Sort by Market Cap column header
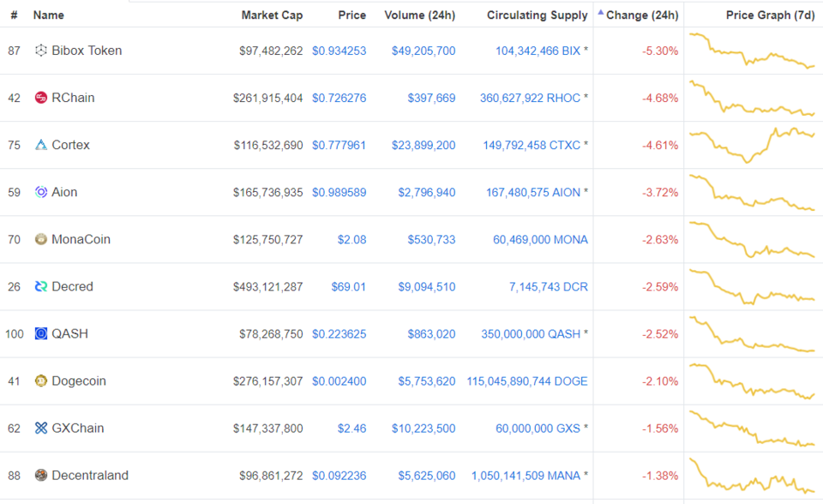823x504 pixels. tap(272, 15)
